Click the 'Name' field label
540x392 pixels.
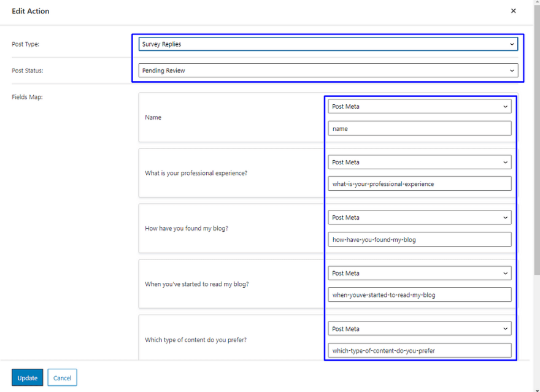(x=153, y=117)
